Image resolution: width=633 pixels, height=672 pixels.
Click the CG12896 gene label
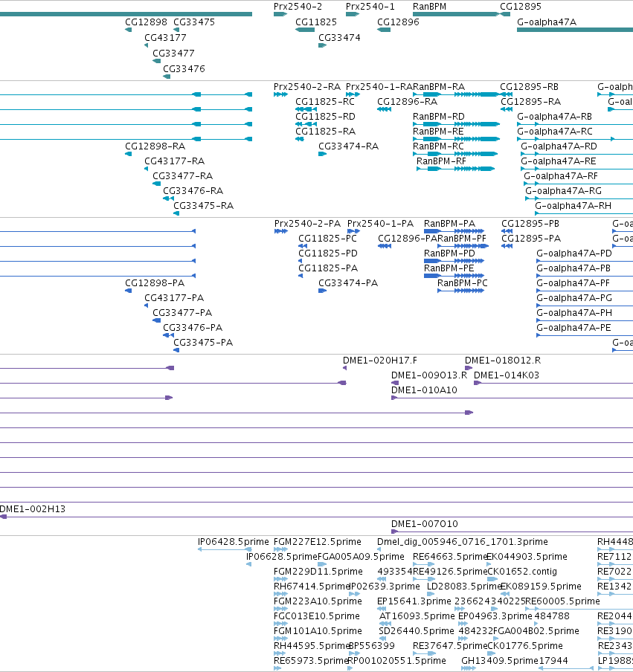coord(398,22)
